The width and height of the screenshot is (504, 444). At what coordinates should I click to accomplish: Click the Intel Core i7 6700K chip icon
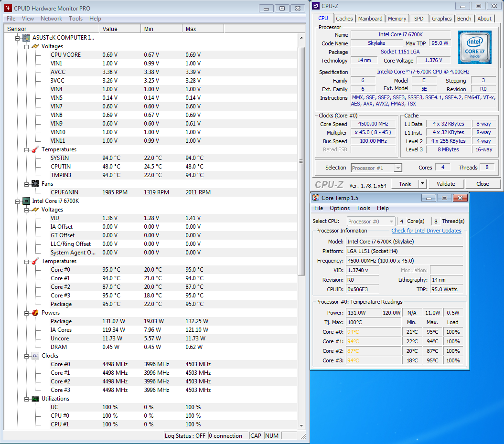pyautogui.click(x=26, y=201)
